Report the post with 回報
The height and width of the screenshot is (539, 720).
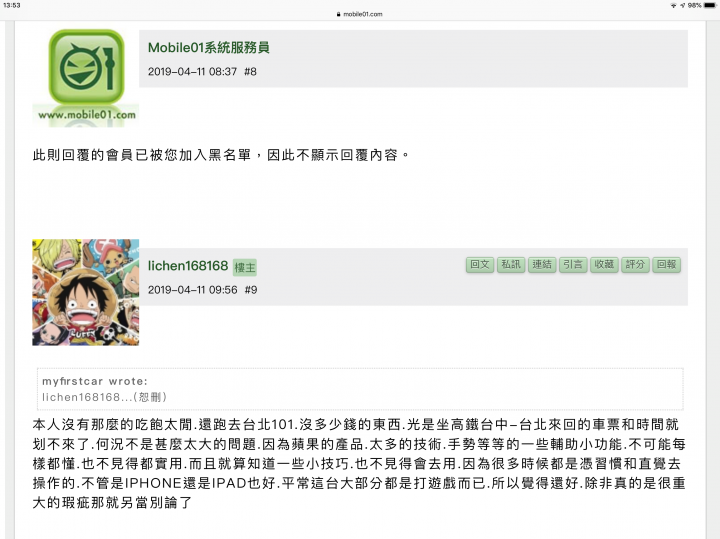[x=666, y=264]
